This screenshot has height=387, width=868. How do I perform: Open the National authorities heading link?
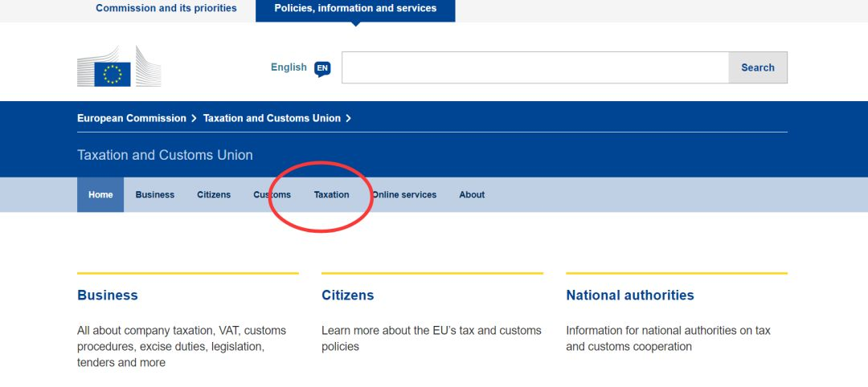[630, 295]
